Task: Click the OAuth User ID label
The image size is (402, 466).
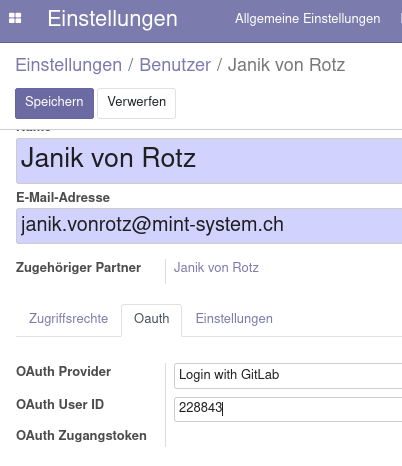Action: tap(60, 404)
